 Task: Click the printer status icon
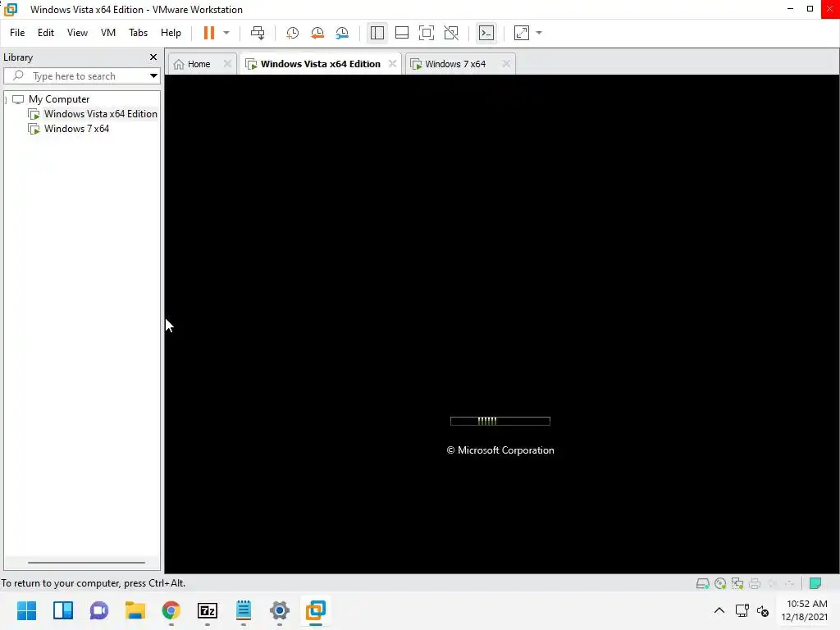(x=755, y=583)
